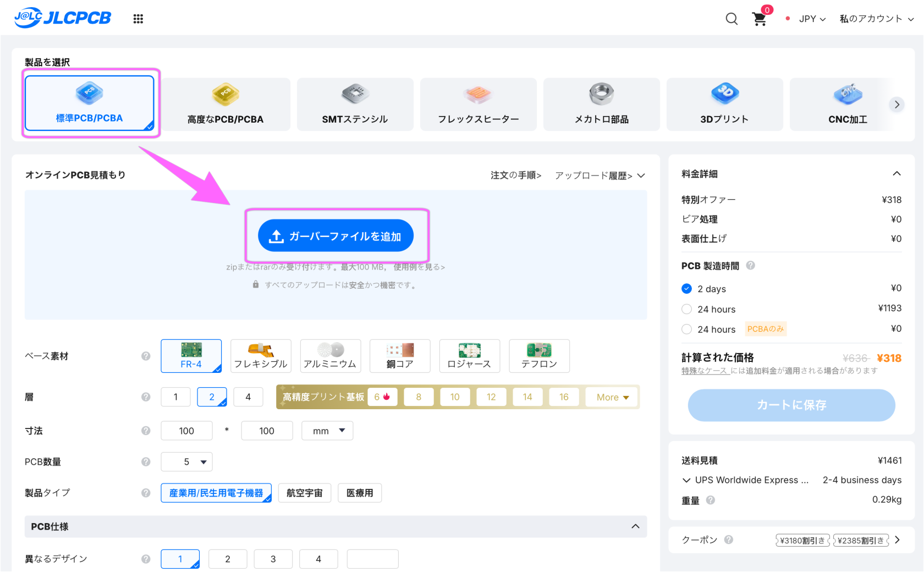Open 特殊なケース link

coord(706,371)
